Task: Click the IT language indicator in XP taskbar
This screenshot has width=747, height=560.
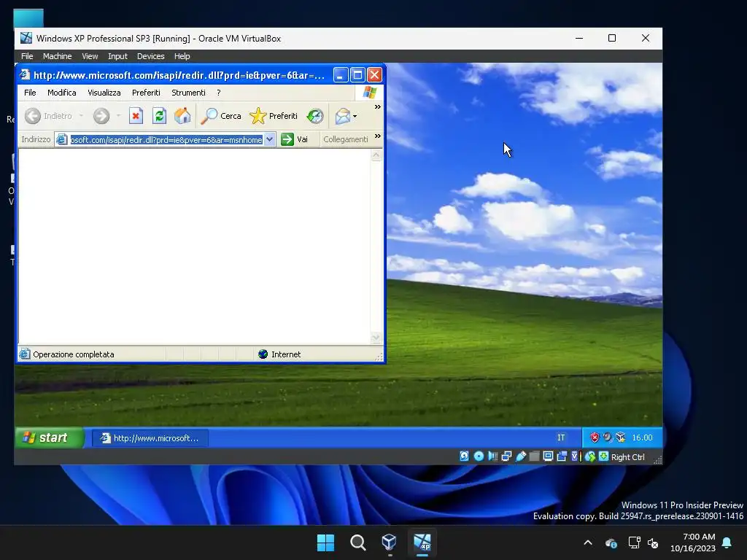Action: point(561,437)
